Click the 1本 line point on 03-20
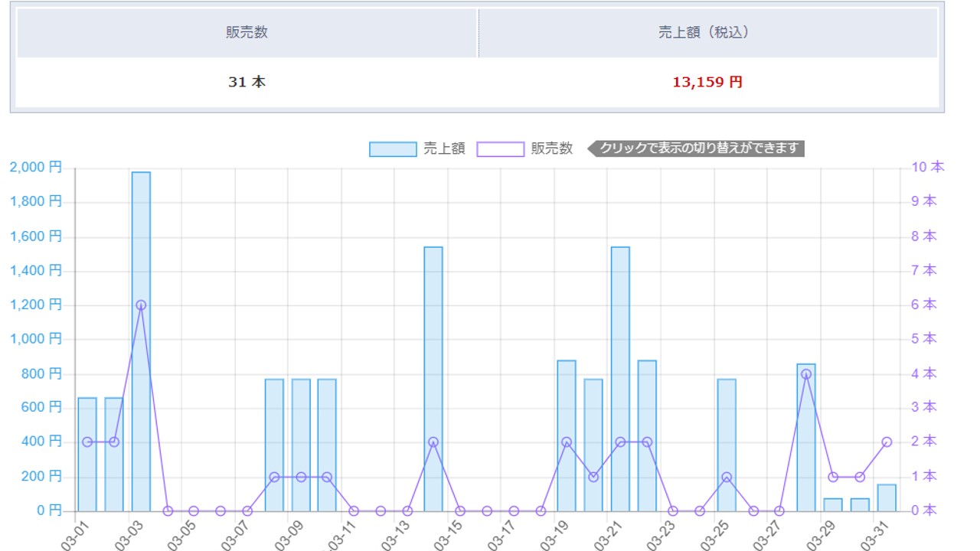The width and height of the screenshot is (980, 551). click(593, 477)
